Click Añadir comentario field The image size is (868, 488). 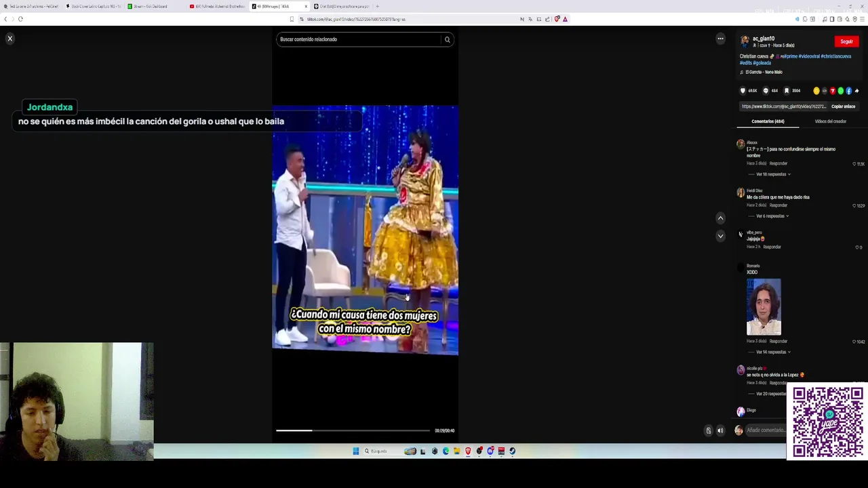pos(766,430)
